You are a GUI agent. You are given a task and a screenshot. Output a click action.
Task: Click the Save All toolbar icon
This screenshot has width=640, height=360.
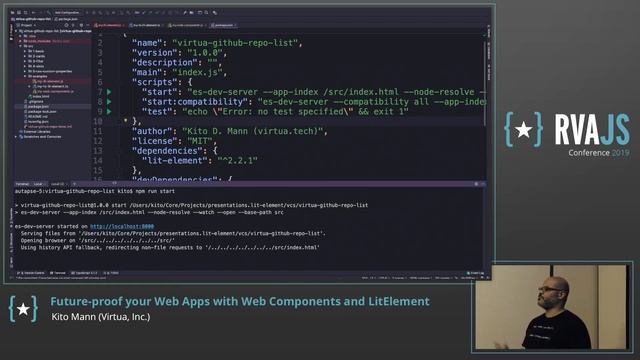pyautogui.click(x=19, y=13)
